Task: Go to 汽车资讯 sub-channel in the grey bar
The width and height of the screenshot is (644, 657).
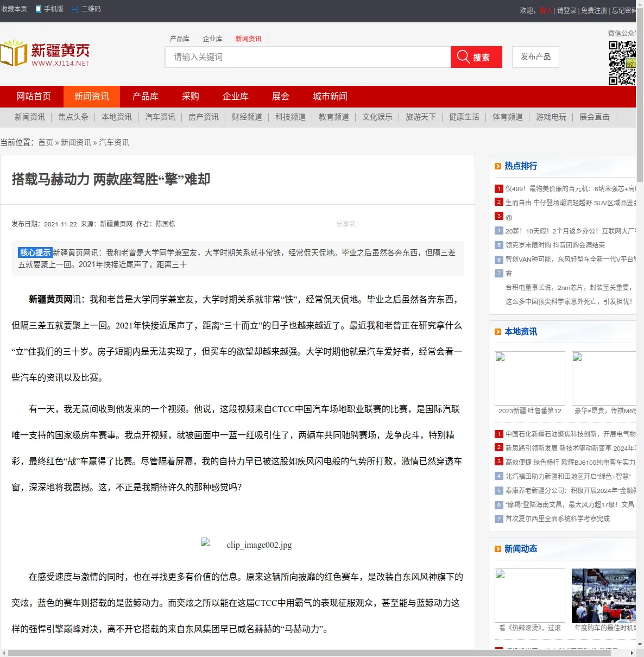Action: (160, 117)
